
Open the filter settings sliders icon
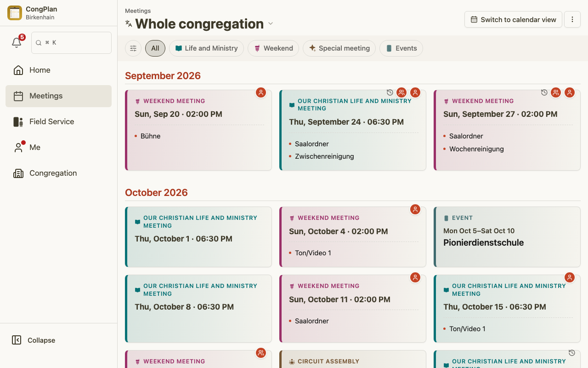(133, 48)
